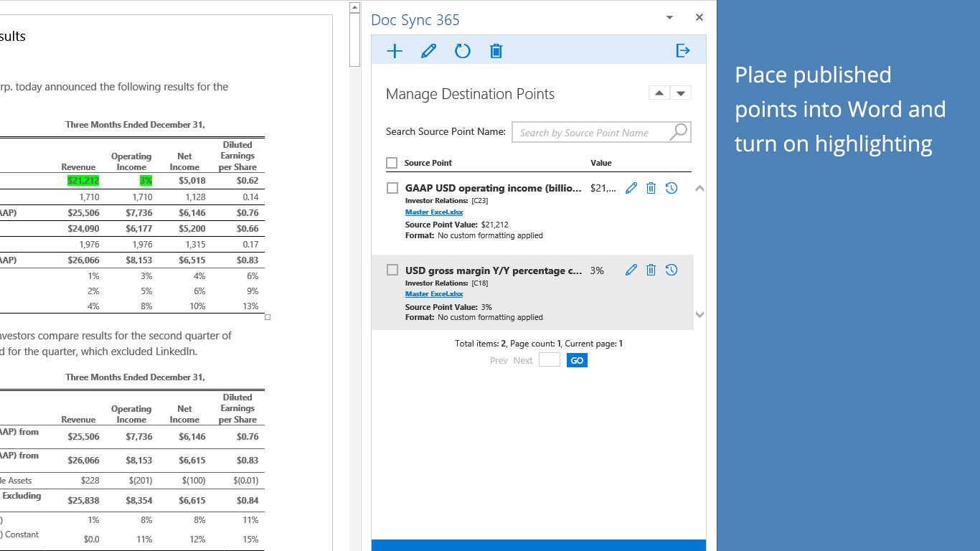Click the GO button
980x551 pixels.
tap(577, 360)
